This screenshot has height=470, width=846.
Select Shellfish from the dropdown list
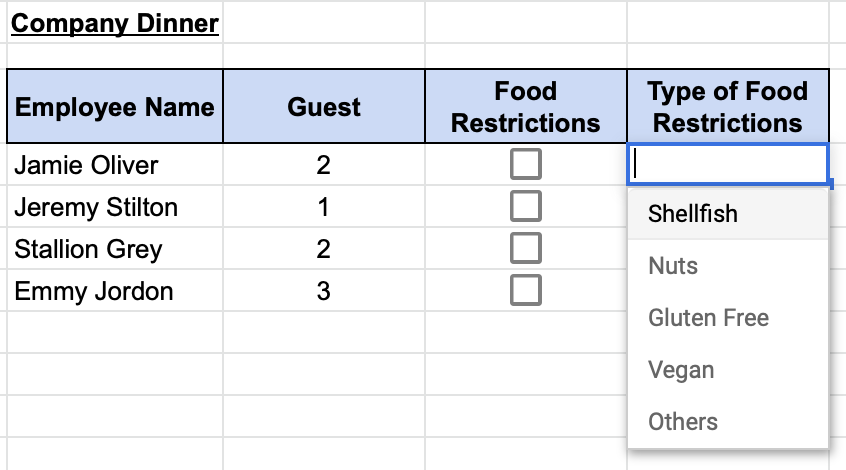pos(693,213)
